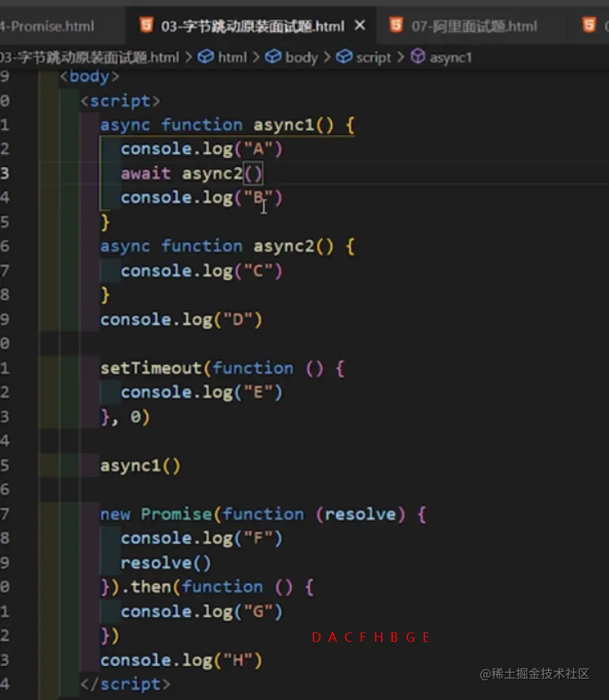The height and width of the screenshot is (700, 609).
Task: Click the '}).then(function () {' line
Action: tap(207, 587)
